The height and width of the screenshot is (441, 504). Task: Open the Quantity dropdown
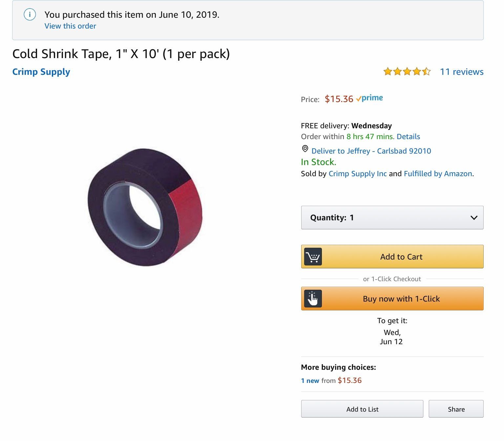coord(392,218)
